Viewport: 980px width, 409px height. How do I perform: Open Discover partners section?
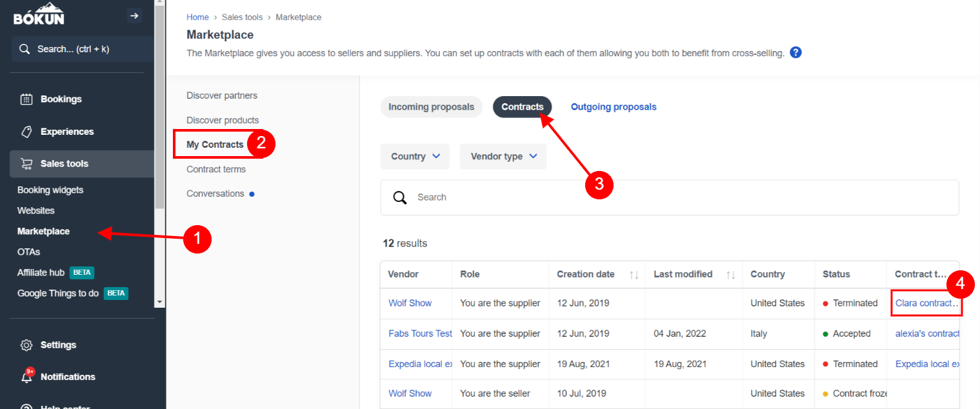[222, 95]
